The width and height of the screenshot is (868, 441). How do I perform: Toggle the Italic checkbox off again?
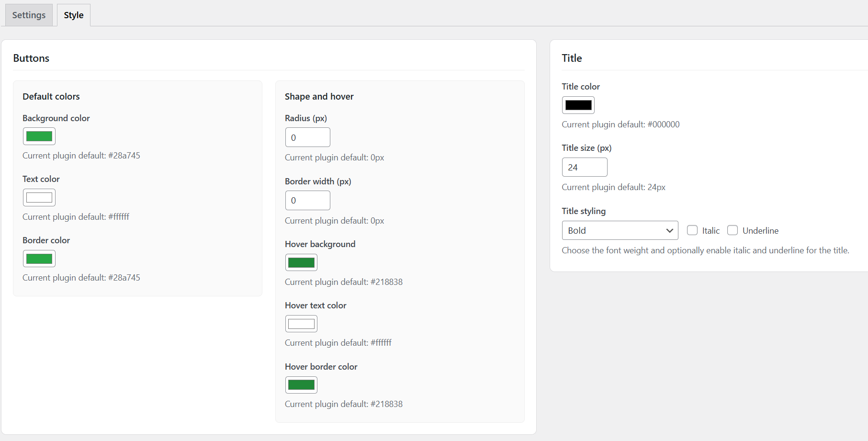[x=692, y=230]
